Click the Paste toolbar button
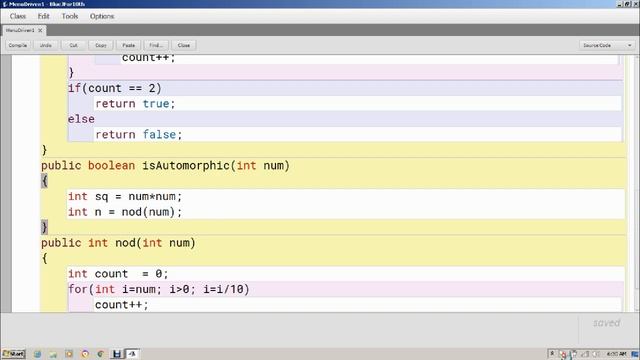This screenshot has height=360, width=640. [x=129, y=45]
